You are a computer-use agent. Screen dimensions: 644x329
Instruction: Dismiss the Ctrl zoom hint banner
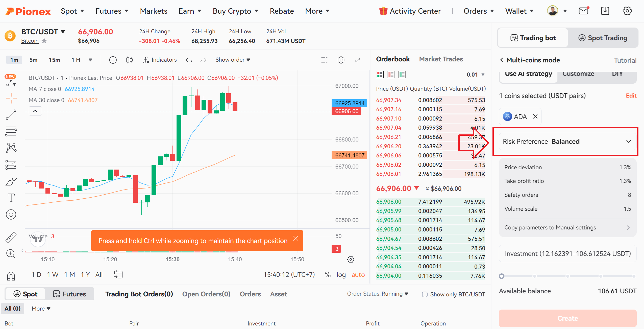pyautogui.click(x=295, y=238)
